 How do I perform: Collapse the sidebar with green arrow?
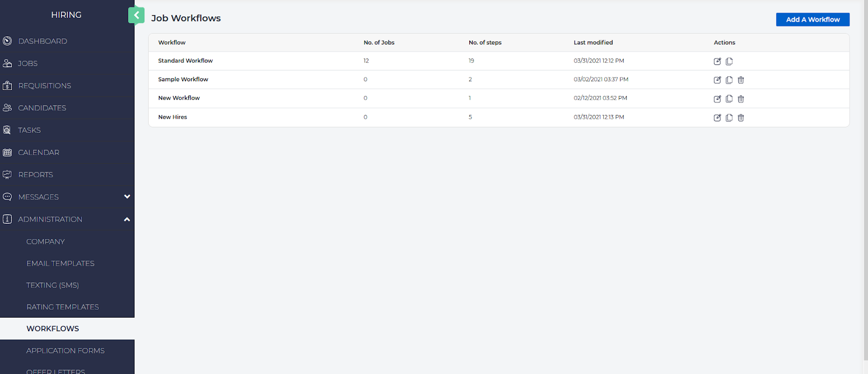coord(136,15)
